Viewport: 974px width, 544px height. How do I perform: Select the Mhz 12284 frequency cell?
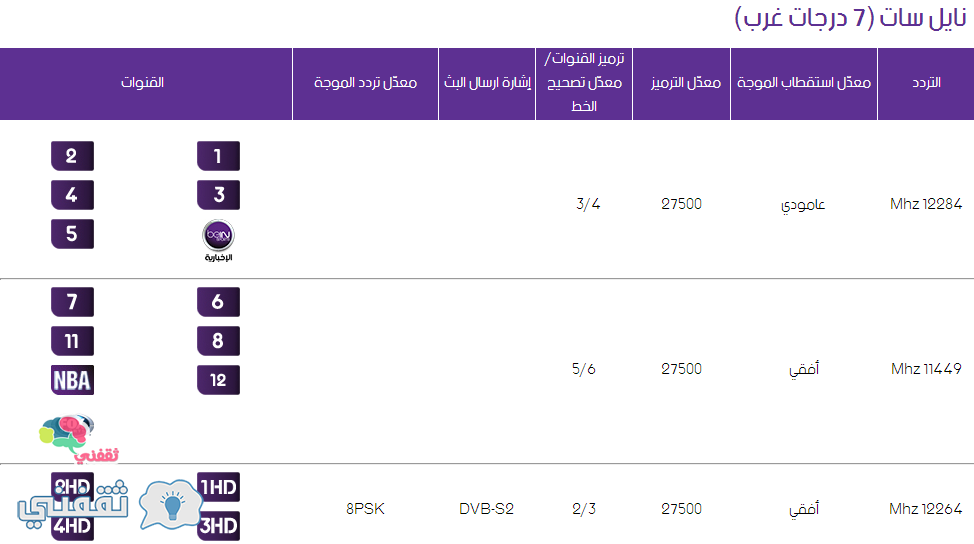(926, 204)
